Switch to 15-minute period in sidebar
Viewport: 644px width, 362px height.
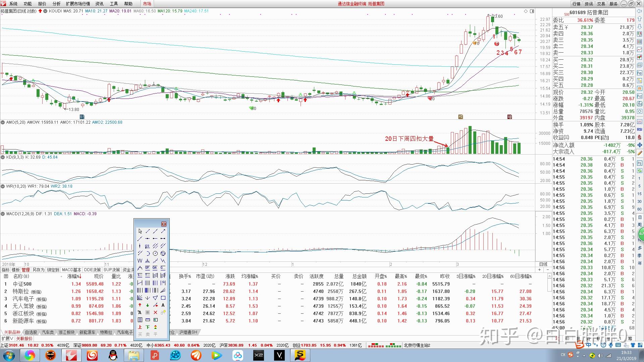point(640,194)
